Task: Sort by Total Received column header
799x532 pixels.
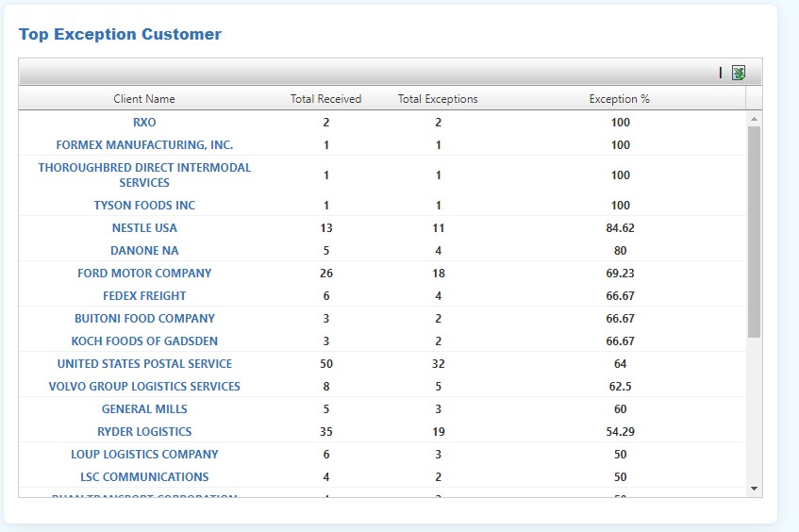Action: (326, 99)
